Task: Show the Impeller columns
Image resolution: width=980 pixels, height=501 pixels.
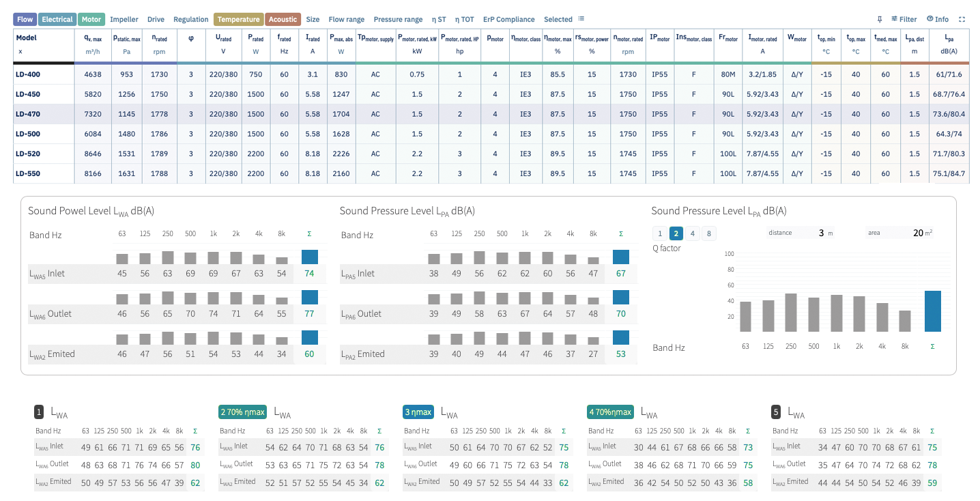Action: point(124,19)
